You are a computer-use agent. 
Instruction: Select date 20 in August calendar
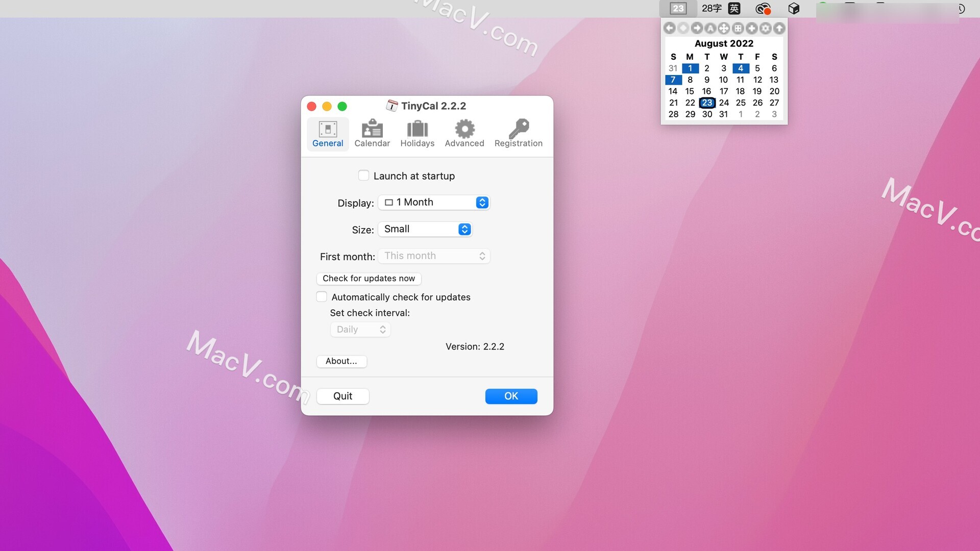[774, 91]
